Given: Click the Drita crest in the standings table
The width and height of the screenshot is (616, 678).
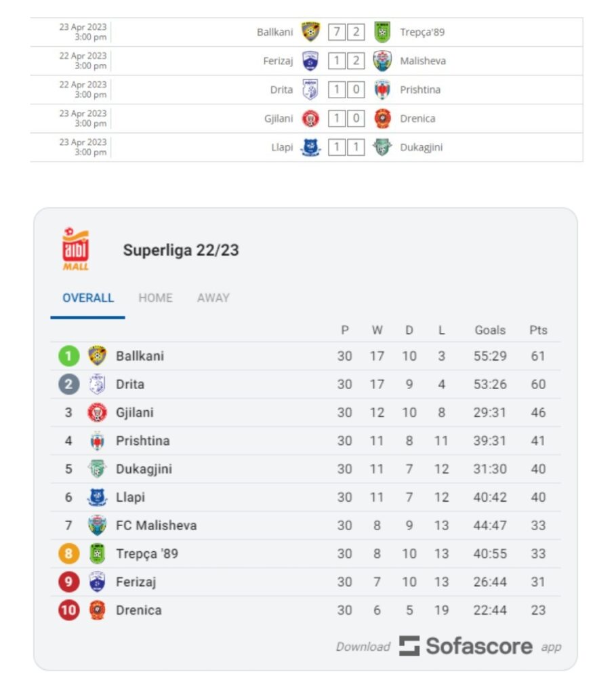Looking at the screenshot, I should point(98,384).
